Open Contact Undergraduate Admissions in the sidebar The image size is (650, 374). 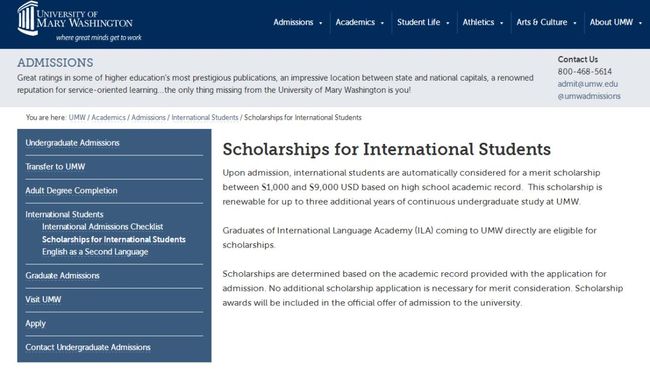pos(88,347)
